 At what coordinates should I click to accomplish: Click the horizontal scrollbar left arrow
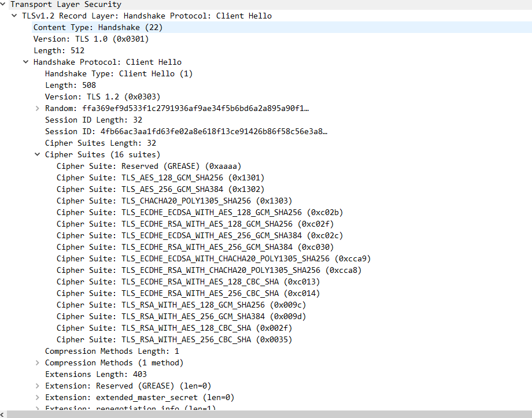(x=3, y=415)
